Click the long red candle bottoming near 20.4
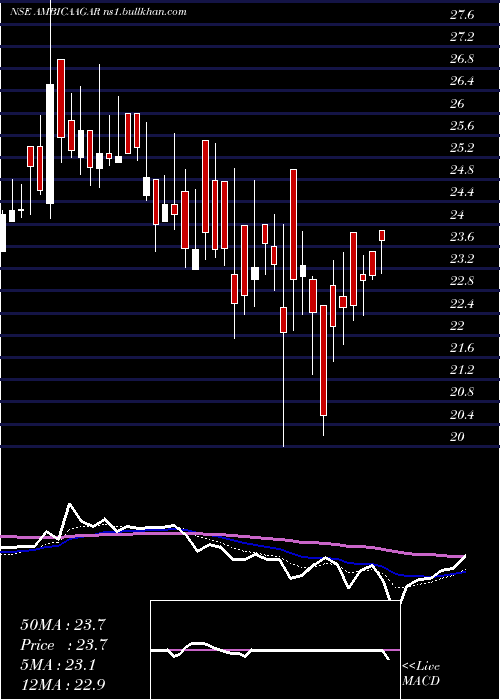 click(x=323, y=361)
